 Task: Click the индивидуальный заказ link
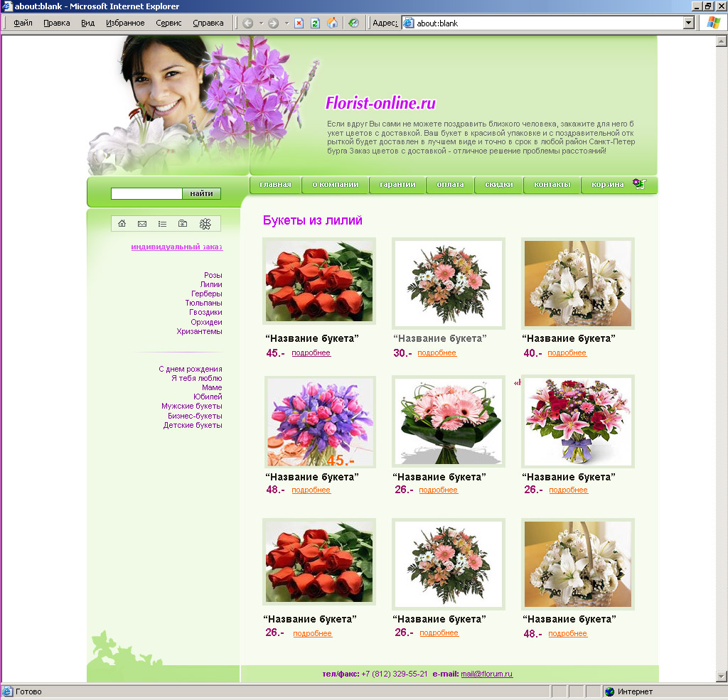tap(177, 247)
